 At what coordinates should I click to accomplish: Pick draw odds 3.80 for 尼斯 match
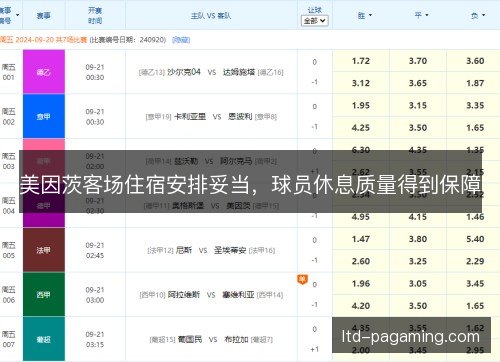[418, 239]
